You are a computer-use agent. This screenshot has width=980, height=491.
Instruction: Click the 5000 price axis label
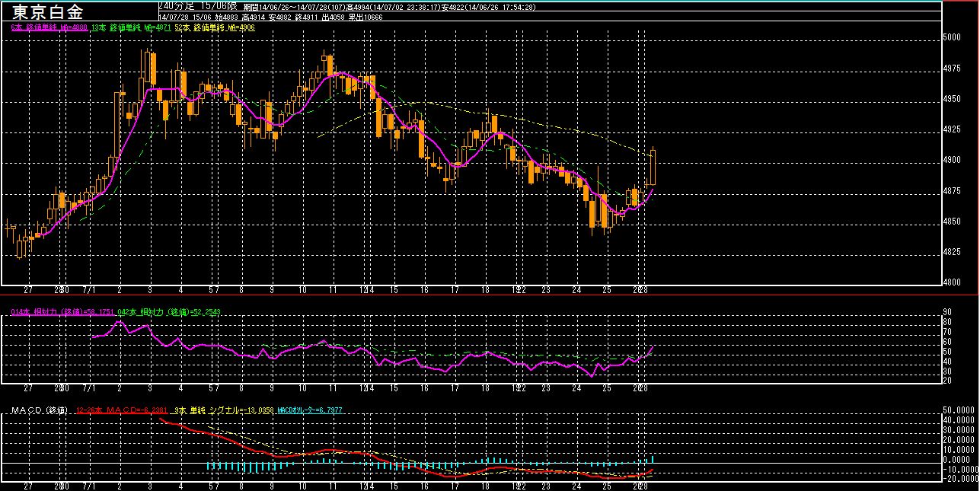pyautogui.click(x=953, y=37)
